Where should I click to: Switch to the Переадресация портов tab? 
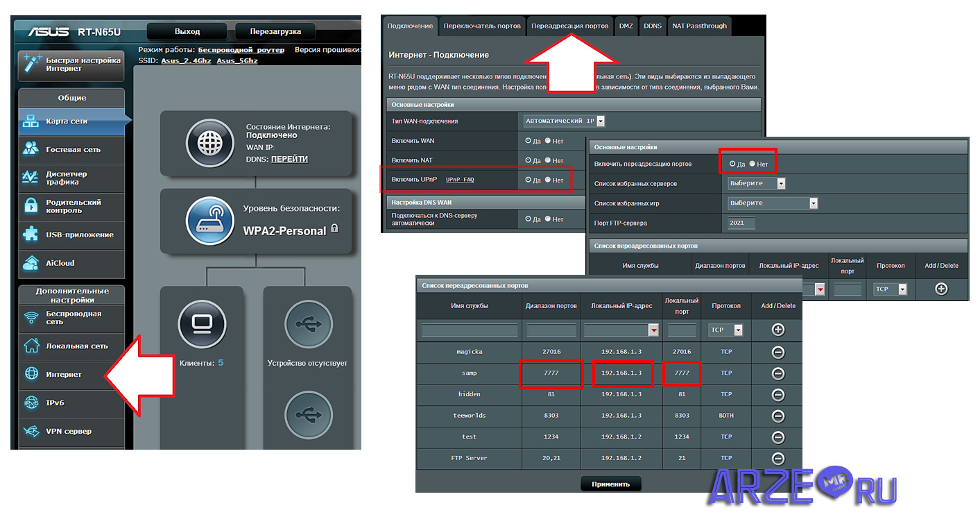[x=569, y=26]
